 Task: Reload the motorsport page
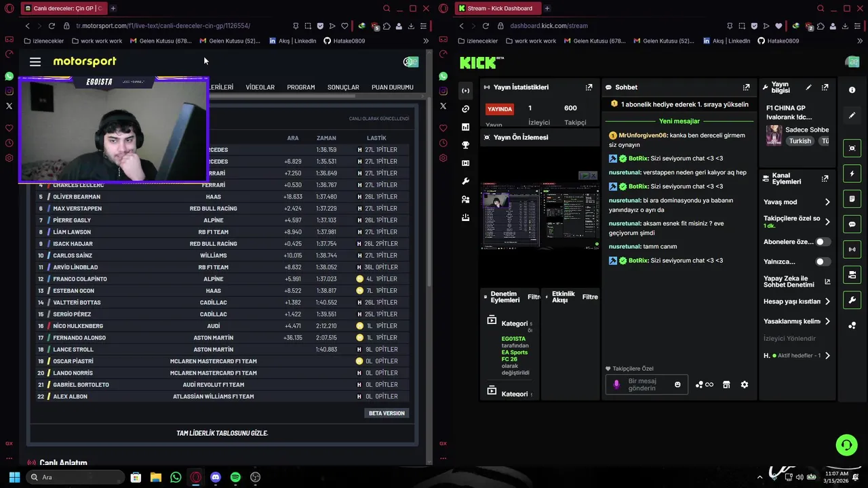point(52,26)
